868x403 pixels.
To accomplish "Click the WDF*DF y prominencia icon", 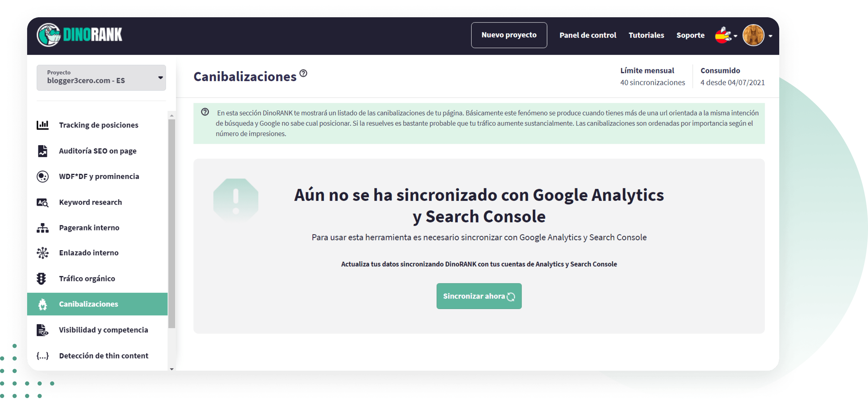I will (43, 177).
